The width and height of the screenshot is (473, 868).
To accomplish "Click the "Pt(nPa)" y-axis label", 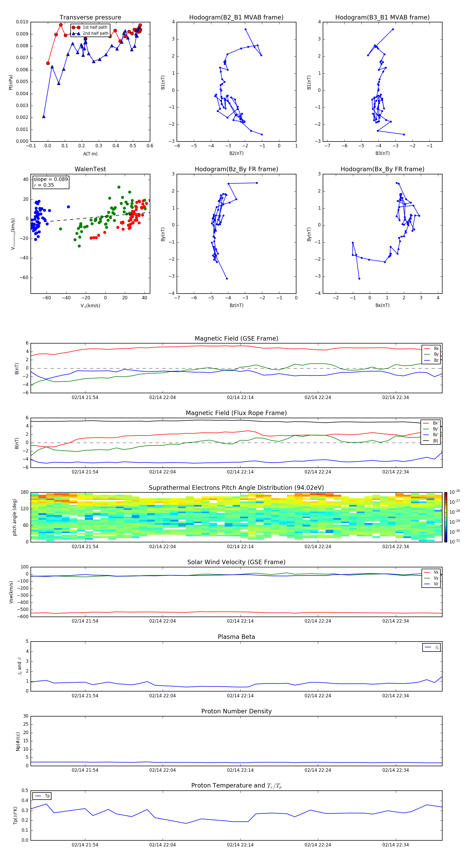I will pos(11,82).
